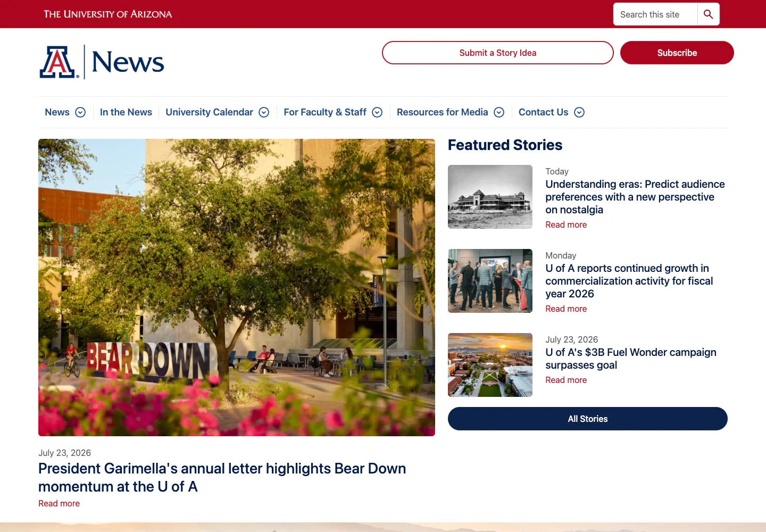Screen dimensions: 766x532
Task: Click Read more under Garimella letter
Action: coord(59,503)
